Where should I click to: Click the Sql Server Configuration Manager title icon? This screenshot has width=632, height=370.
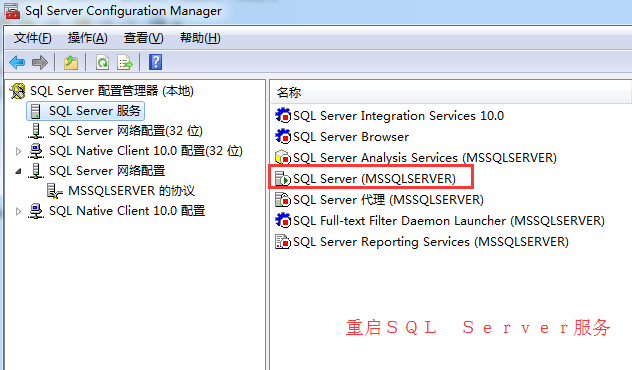tap(12, 11)
